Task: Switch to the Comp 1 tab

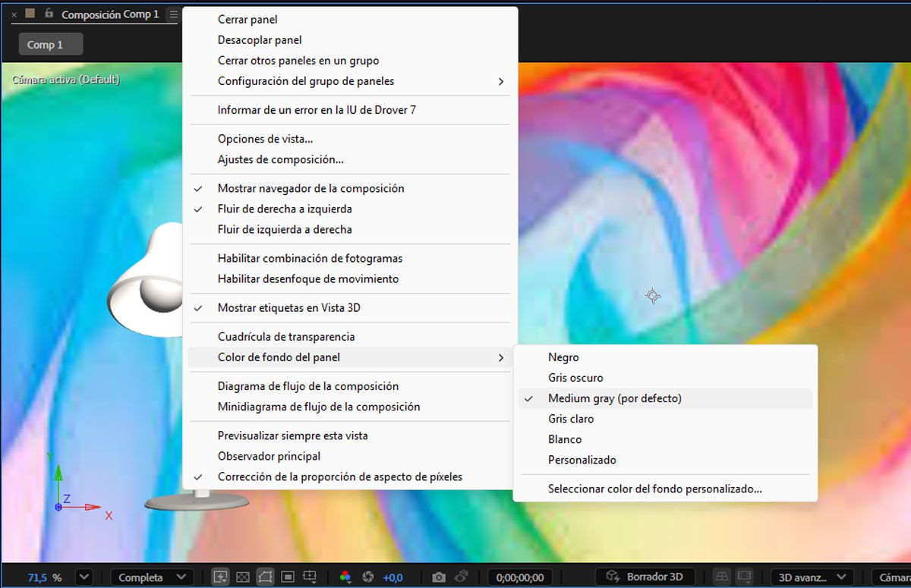Action: coord(50,44)
